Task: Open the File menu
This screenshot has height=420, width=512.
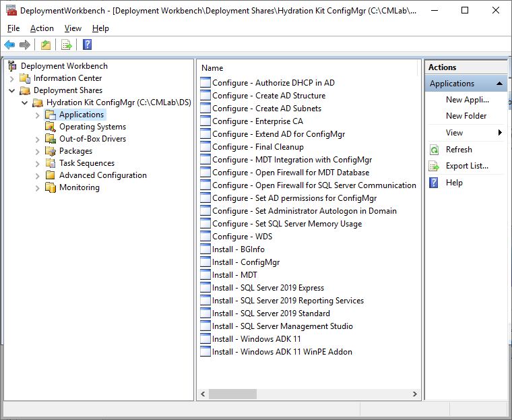Action: click(13, 28)
